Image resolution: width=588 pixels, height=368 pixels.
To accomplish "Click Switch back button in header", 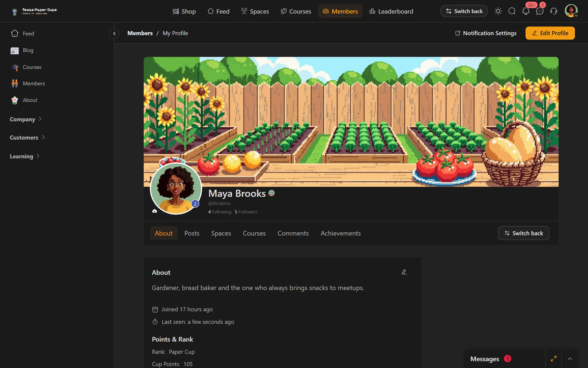I will 464,11.
